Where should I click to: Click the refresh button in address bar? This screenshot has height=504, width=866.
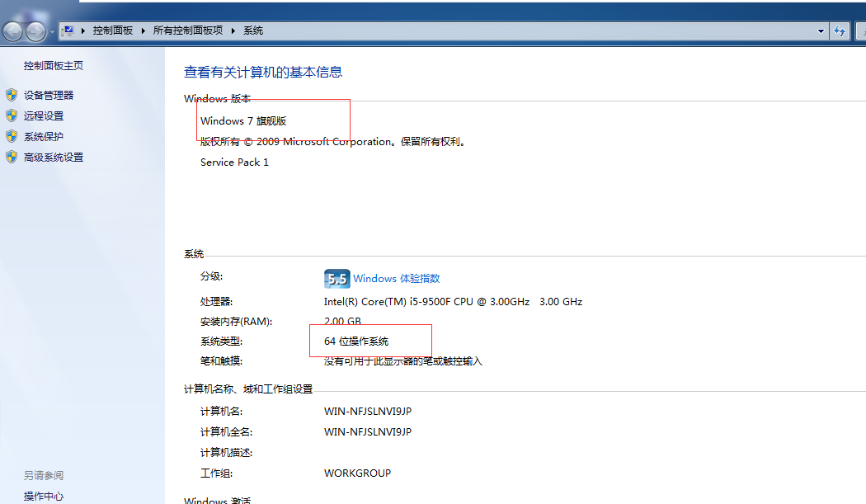click(840, 31)
